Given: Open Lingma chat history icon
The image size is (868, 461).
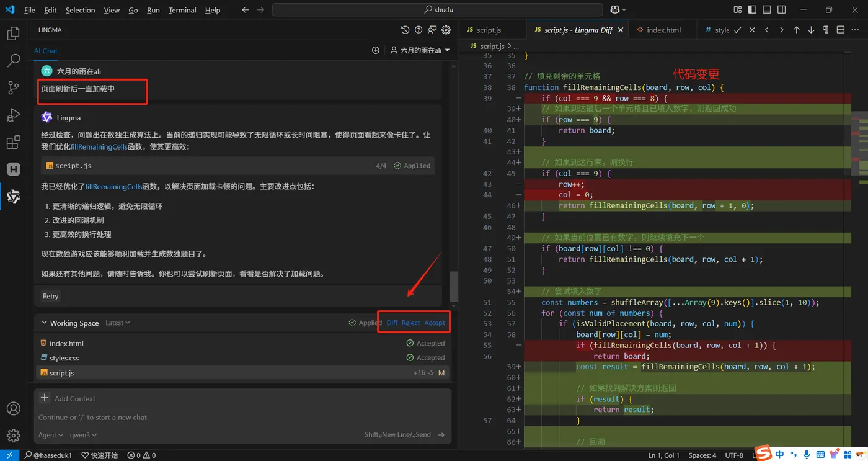Looking at the screenshot, I should tap(405, 30).
